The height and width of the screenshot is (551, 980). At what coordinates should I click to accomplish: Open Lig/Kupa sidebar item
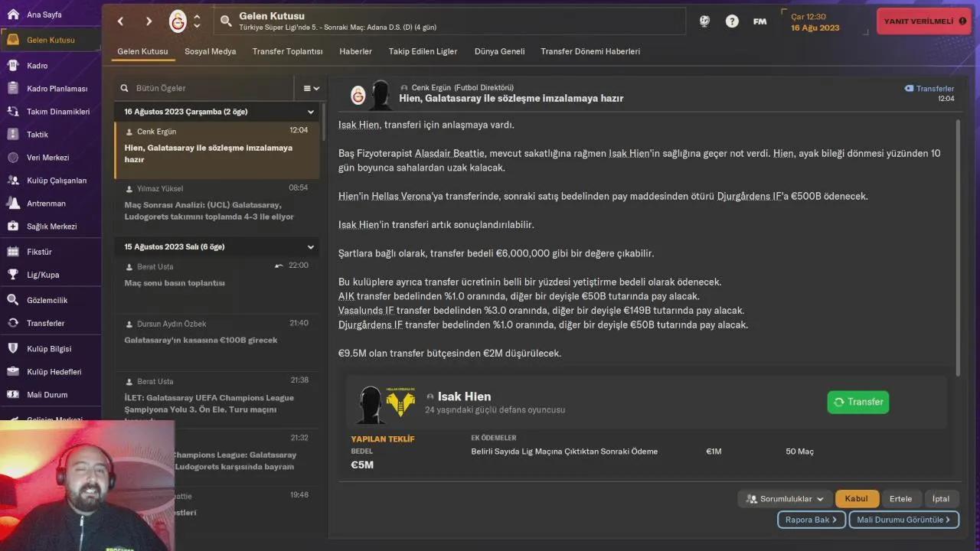point(51,275)
